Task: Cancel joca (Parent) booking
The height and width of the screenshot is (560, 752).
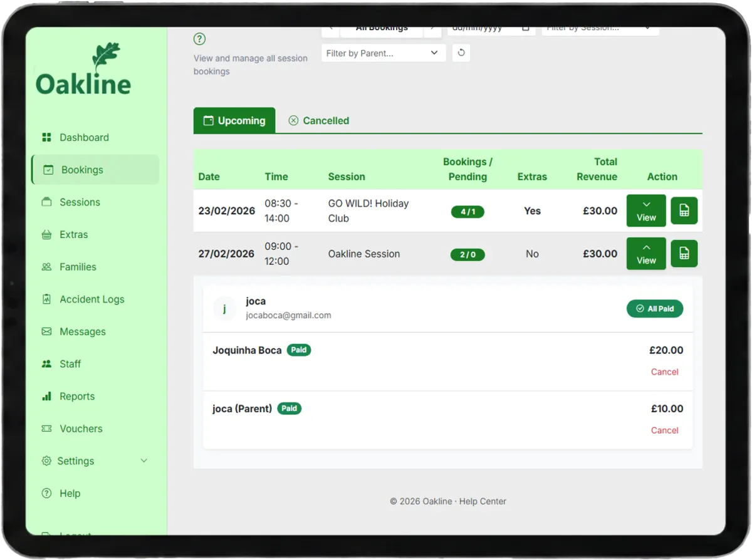Action: tap(664, 430)
